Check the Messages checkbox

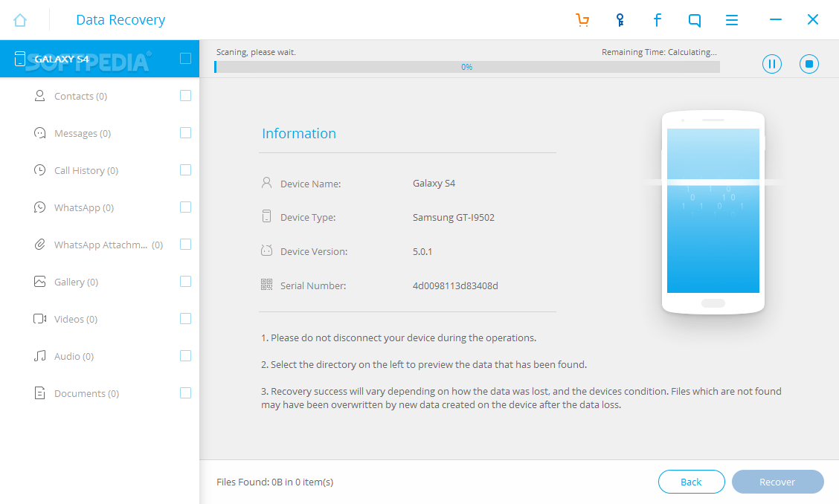(x=186, y=132)
